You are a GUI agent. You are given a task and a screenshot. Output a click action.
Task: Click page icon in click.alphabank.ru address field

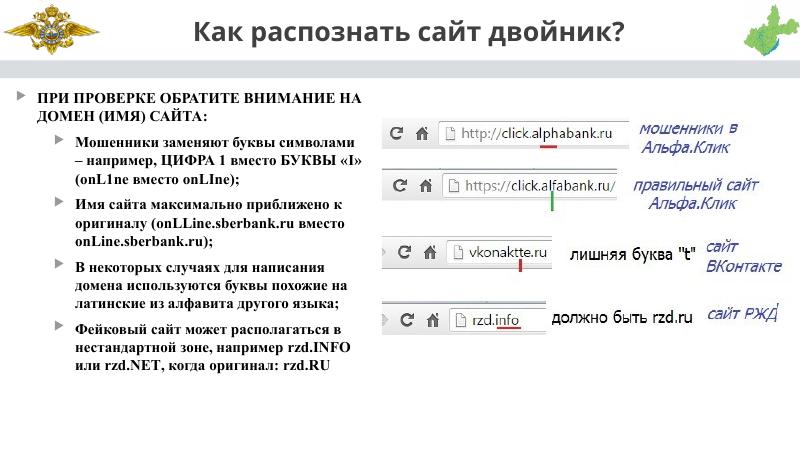pyautogui.click(x=450, y=134)
